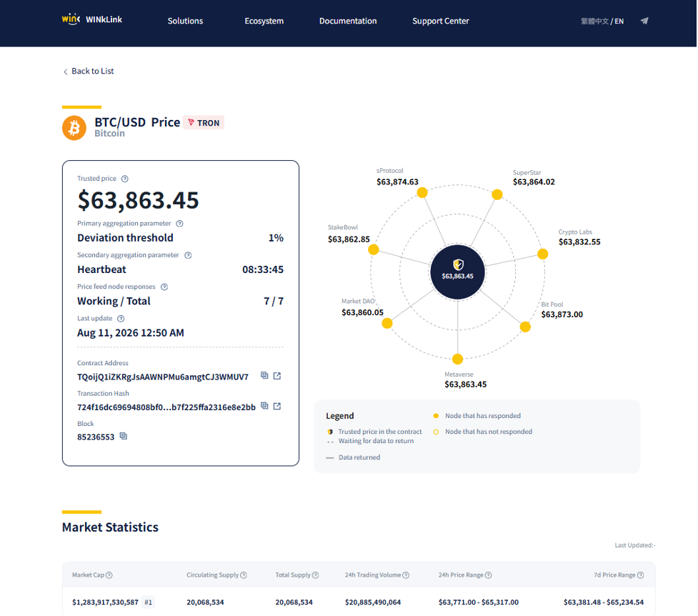Image resolution: width=698 pixels, height=616 pixels.
Task: Click the Market DAO node dot
Action: [x=387, y=324]
